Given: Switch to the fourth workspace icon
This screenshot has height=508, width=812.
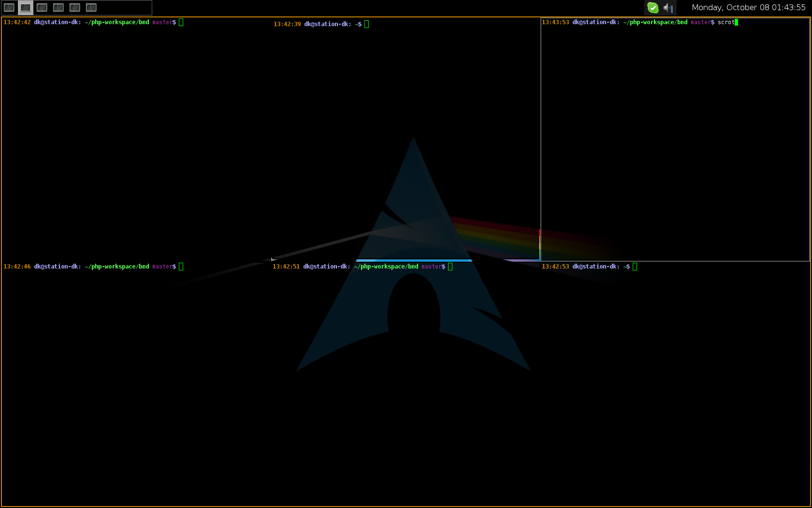Looking at the screenshot, I should click(58, 7).
